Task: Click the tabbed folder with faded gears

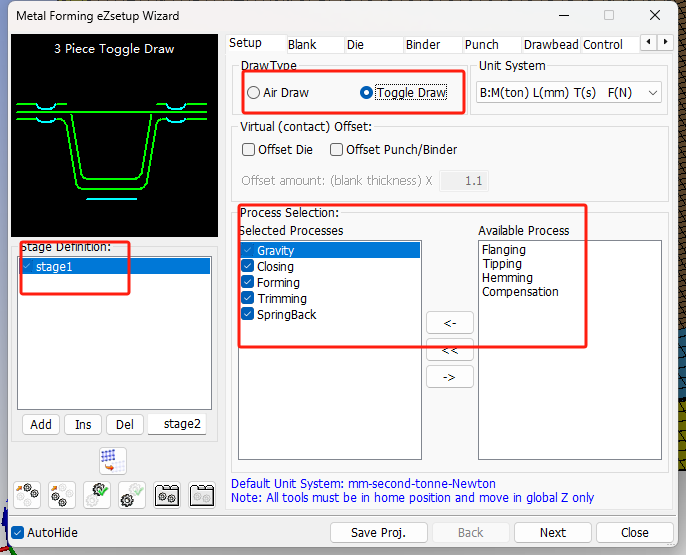Action: pyautogui.click(x=202, y=495)
